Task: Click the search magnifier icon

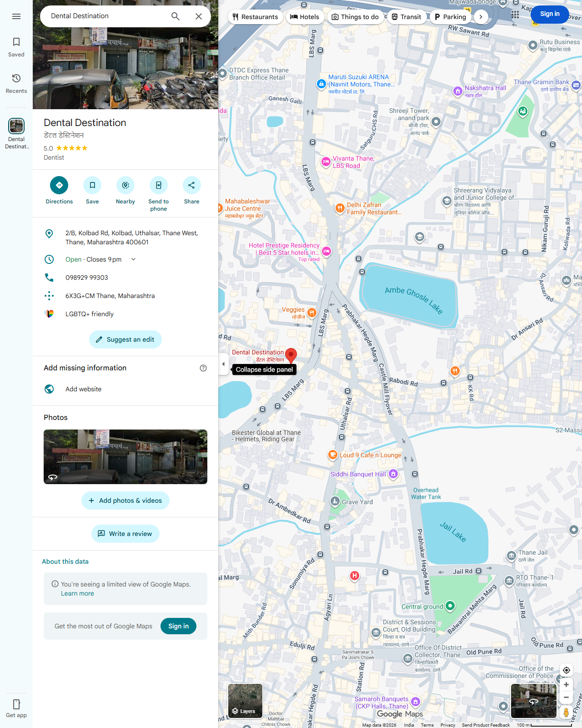Action: 176,16
